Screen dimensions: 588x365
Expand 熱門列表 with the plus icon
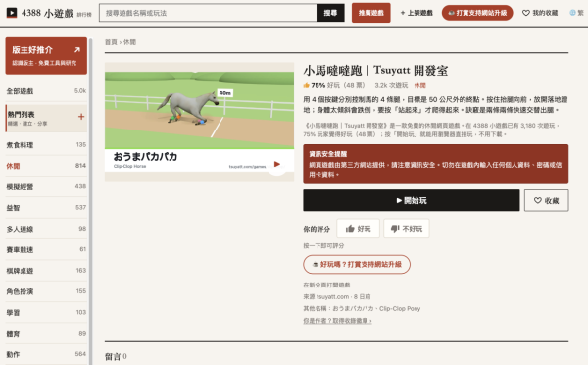(81, 117)
